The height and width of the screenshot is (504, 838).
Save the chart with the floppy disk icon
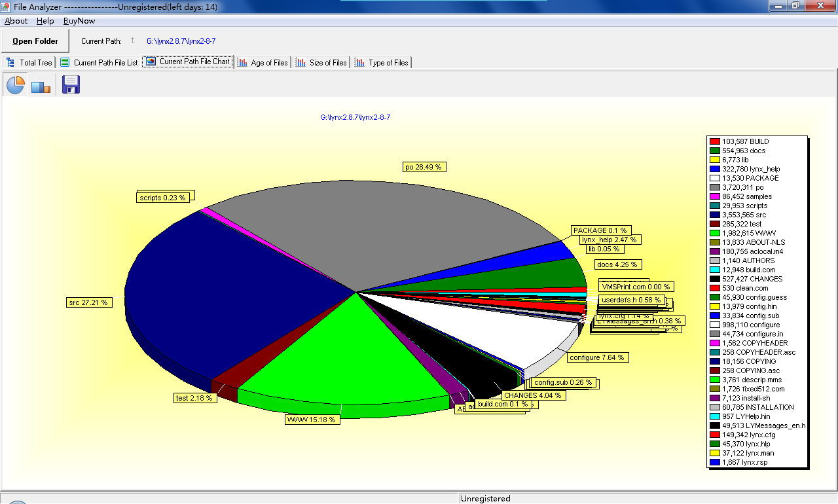point(70,84)
